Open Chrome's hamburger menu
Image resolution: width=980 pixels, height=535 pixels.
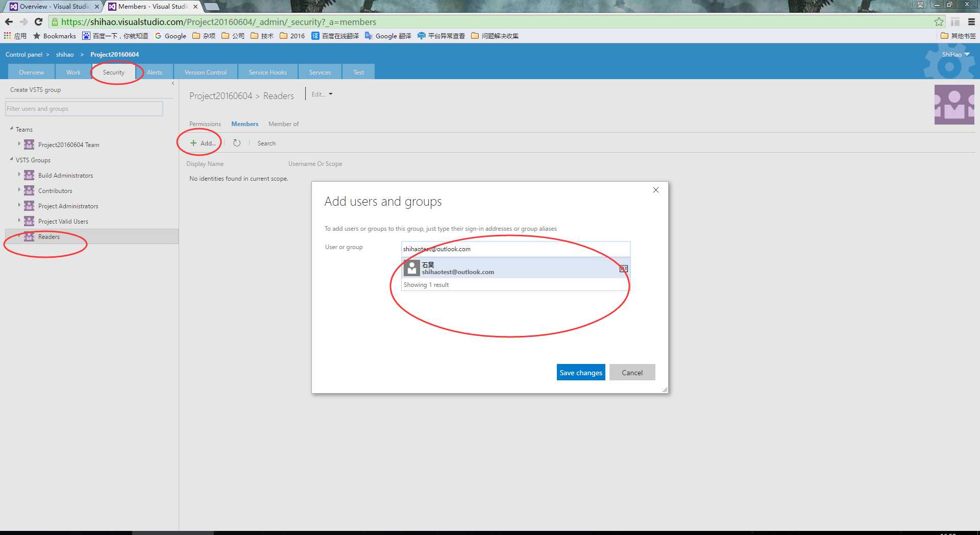971,22
